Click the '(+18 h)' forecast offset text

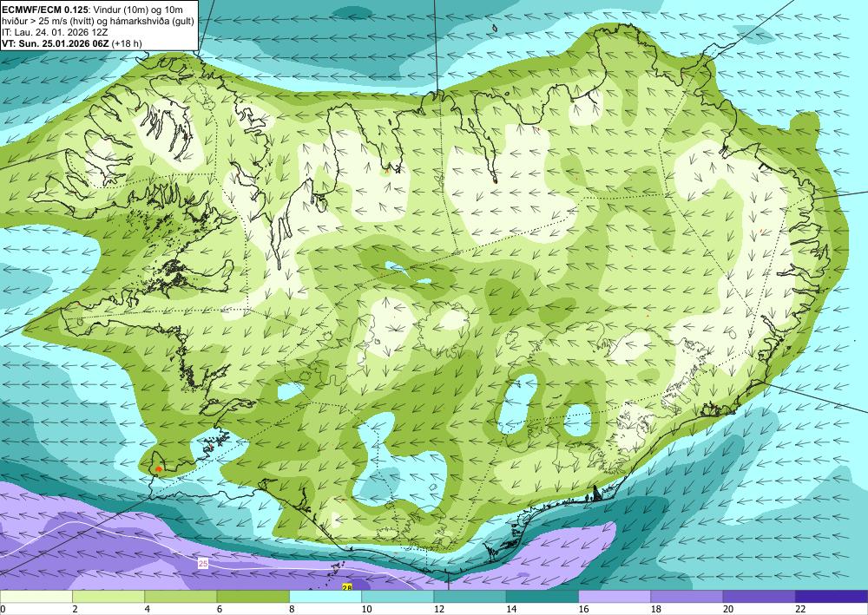(x=127, y=43)
